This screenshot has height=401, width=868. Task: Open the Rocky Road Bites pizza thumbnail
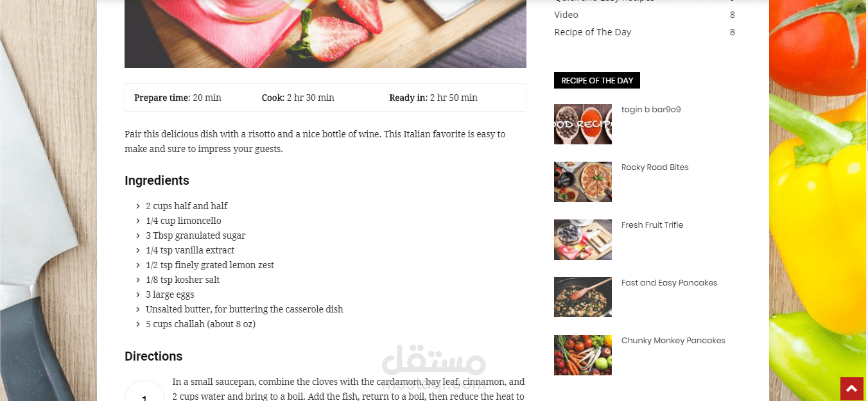click(583, 182)
